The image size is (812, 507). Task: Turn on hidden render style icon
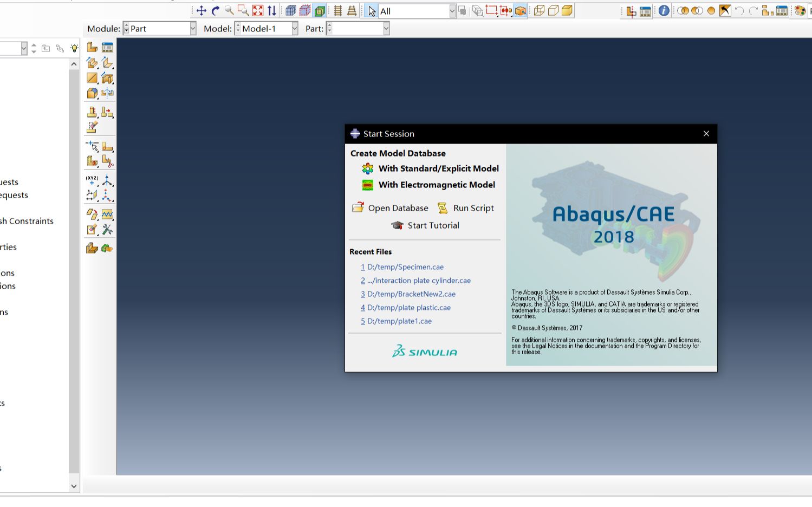553,11
